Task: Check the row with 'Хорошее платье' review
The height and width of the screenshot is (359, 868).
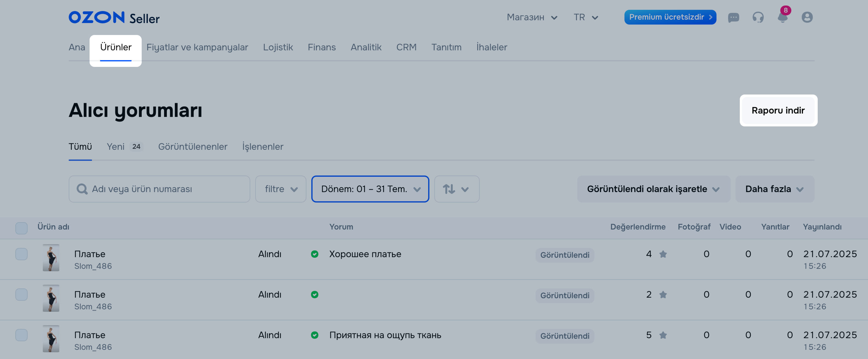Action: coord(21,254)
